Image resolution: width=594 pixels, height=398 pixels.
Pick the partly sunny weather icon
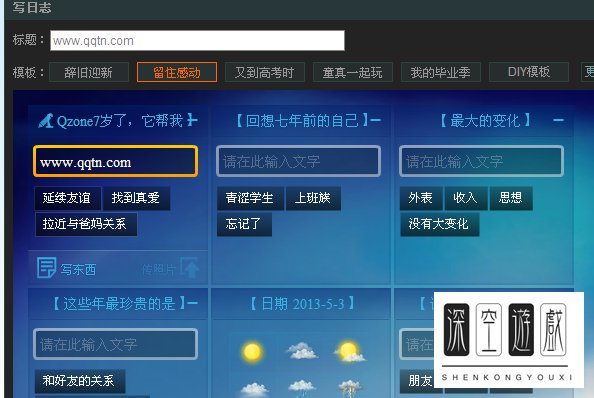pos(350,351)
